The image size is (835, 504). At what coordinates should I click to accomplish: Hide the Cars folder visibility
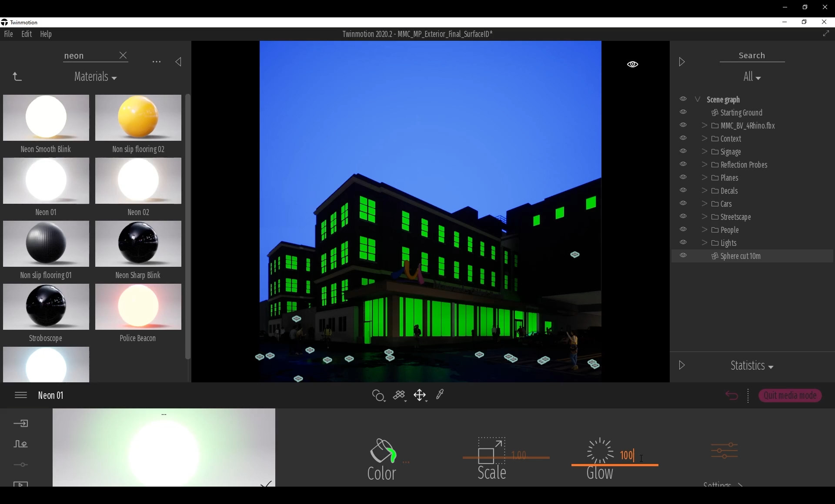coord(683,203)
